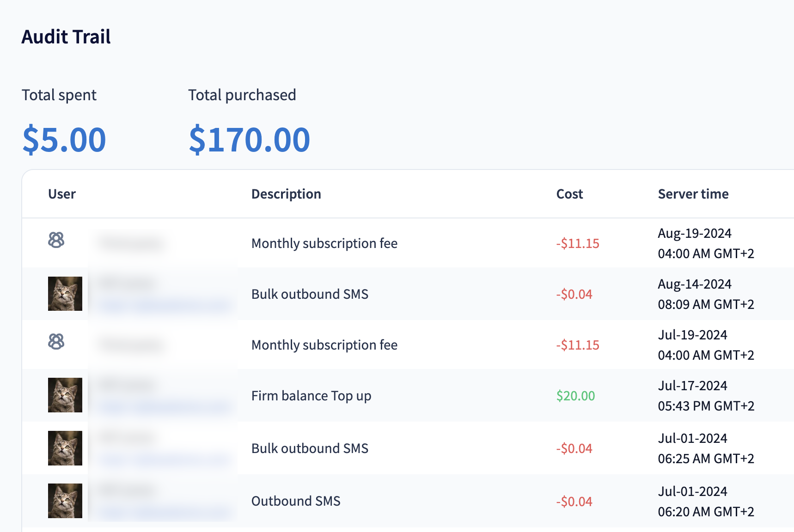
Task: Select the Jul-17-2024 05:43 PM timestamp
Action: click(705, 396)
